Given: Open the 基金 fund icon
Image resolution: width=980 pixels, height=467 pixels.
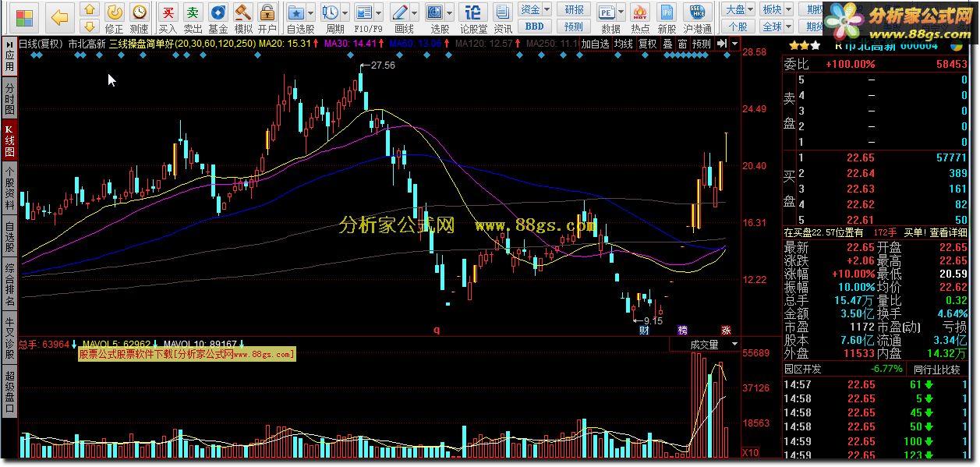Looking at the screenshot, I should point(218,18).
